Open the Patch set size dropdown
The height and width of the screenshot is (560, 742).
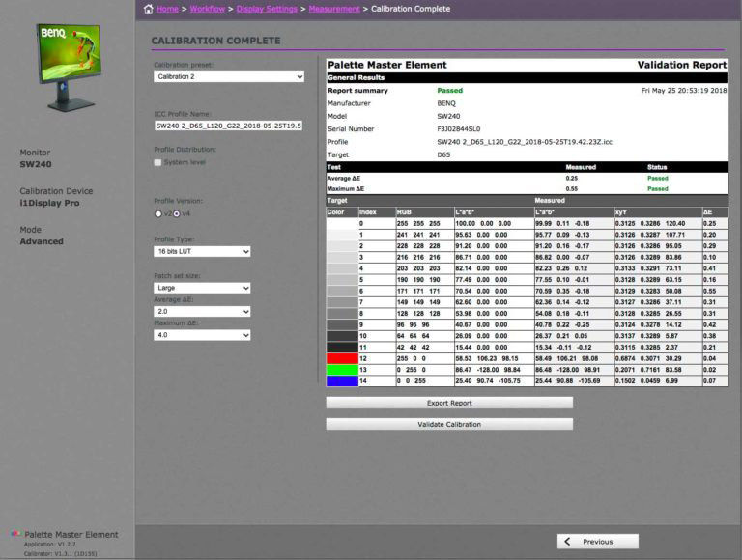202,288
